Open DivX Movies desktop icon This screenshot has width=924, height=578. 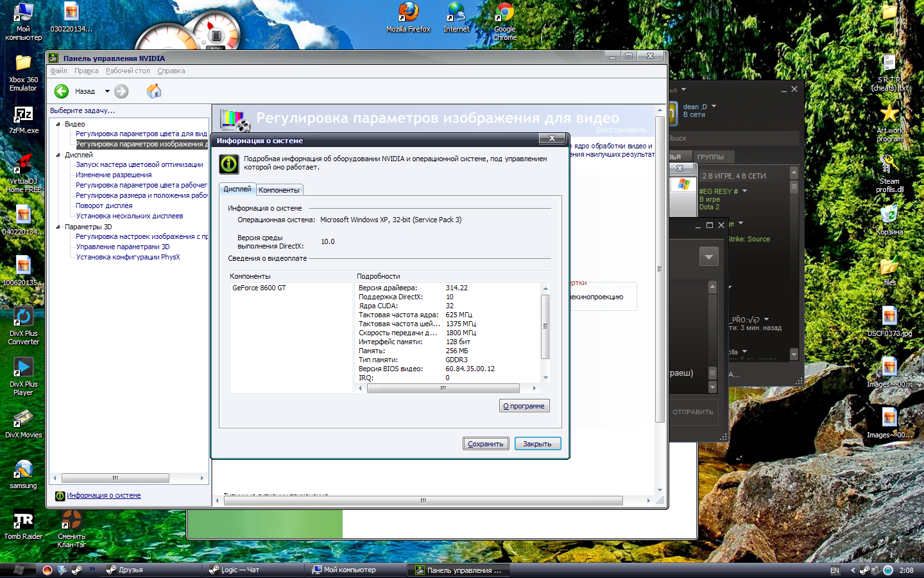23,424
